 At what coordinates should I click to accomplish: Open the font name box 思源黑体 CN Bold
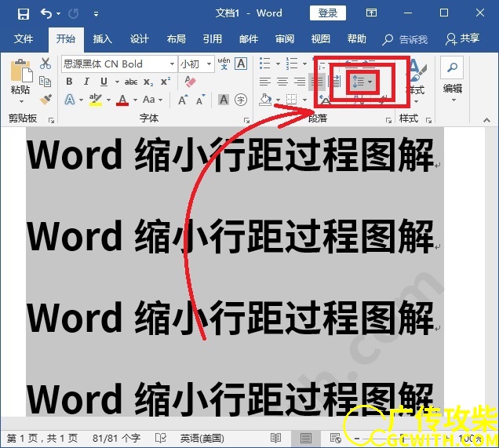(x=118, y=64)
